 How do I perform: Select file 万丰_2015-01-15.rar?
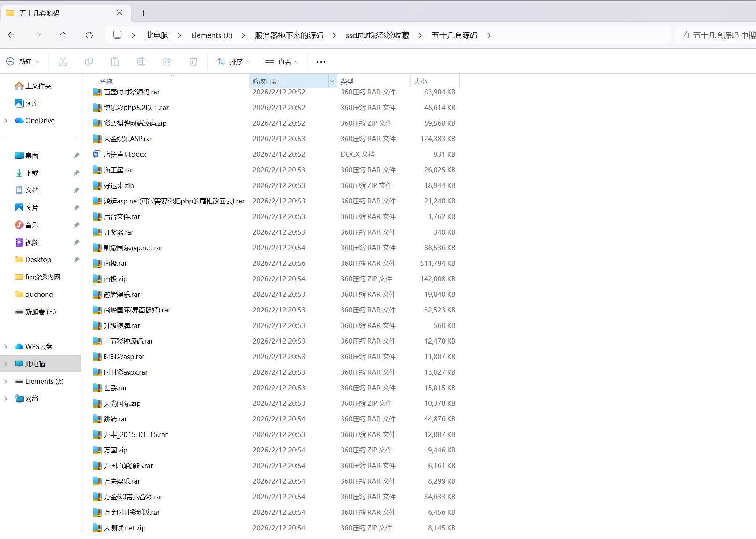[x=136, y=434]
